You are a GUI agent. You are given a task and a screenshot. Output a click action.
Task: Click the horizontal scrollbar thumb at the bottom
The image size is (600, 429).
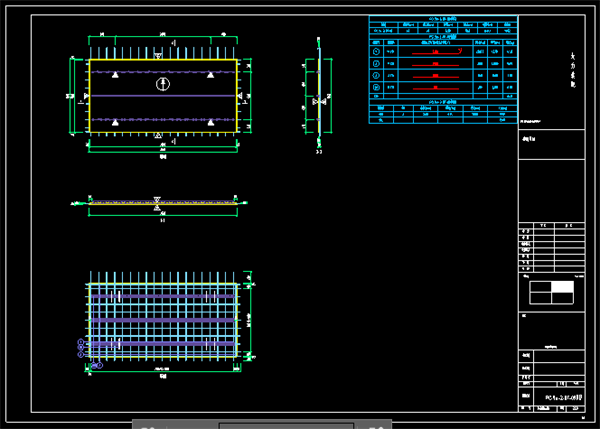point(286,426)
